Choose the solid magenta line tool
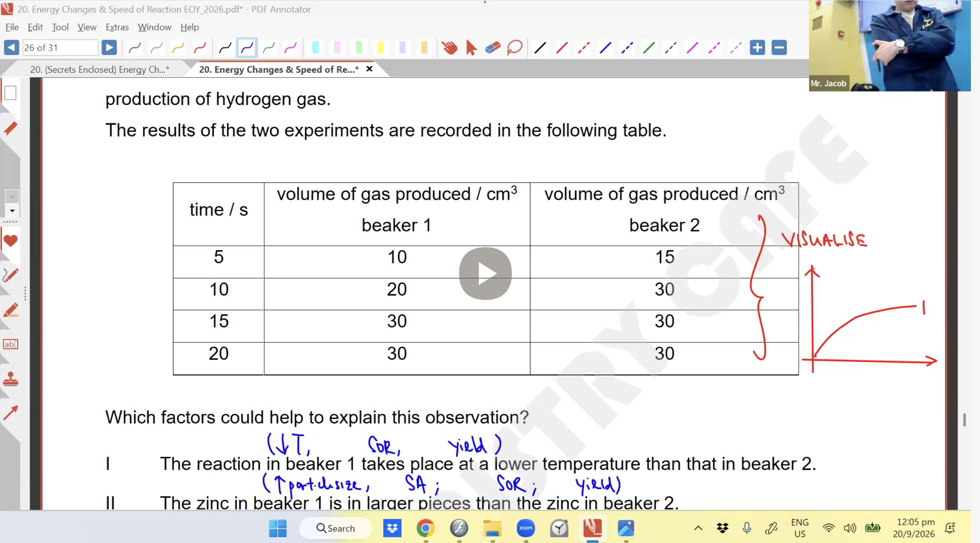Viewport: 980px width, 543px height. point(692,48)
